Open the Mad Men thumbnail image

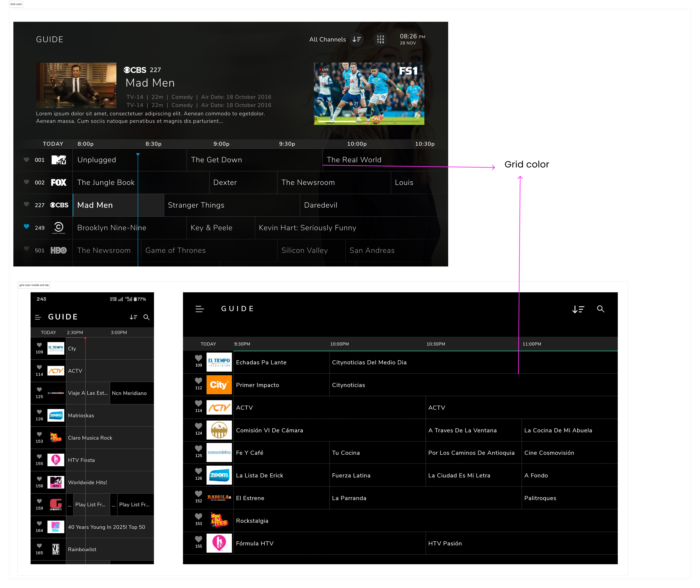tap(76, 85)
